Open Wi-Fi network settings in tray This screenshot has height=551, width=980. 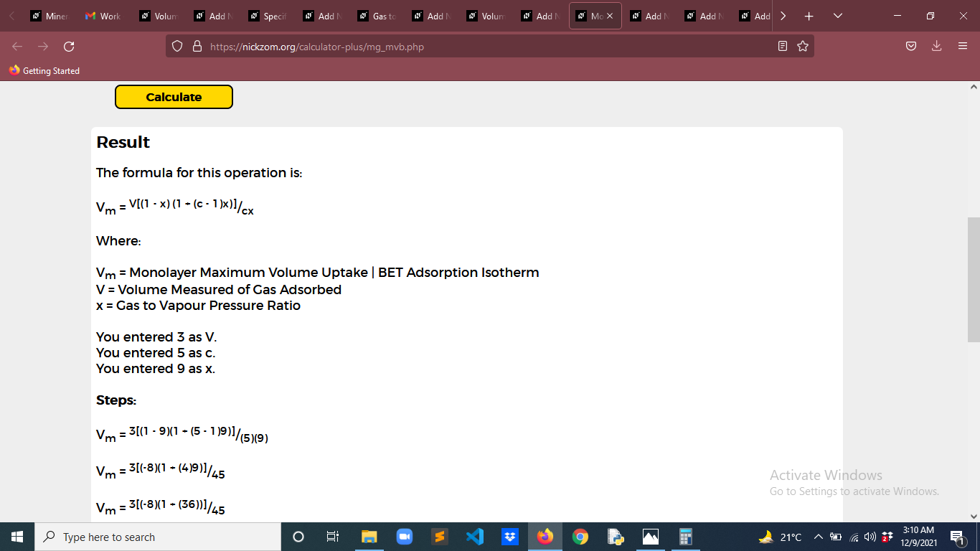point(854,537)
